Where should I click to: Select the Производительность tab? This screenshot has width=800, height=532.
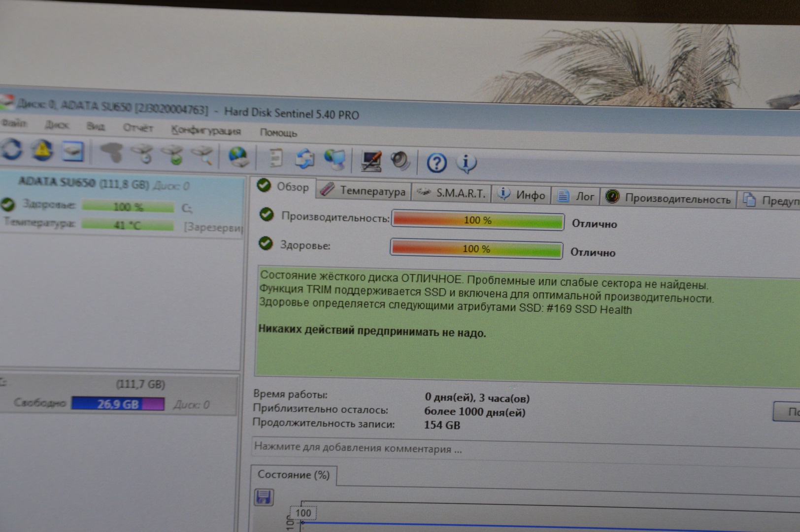click(x=669, y=198)
